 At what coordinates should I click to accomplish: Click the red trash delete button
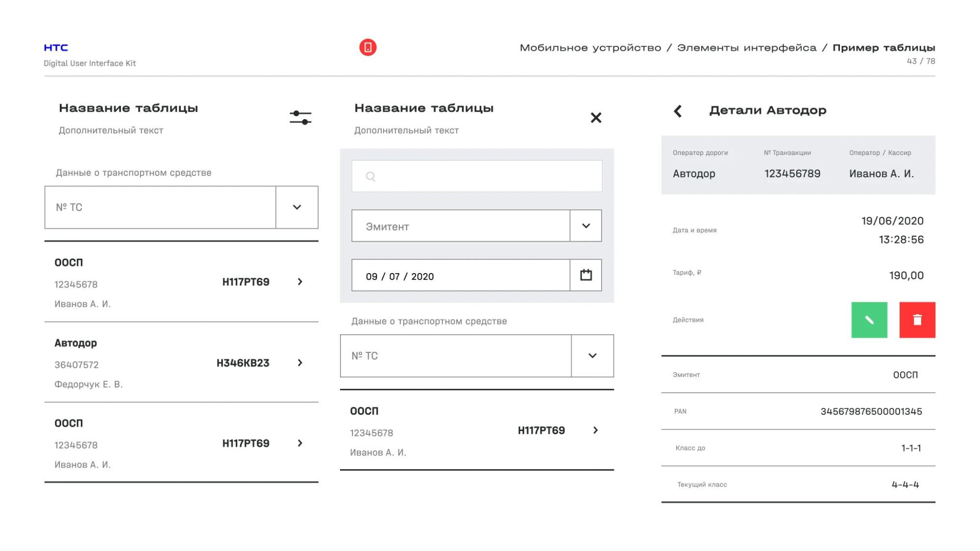click(917, 320)
